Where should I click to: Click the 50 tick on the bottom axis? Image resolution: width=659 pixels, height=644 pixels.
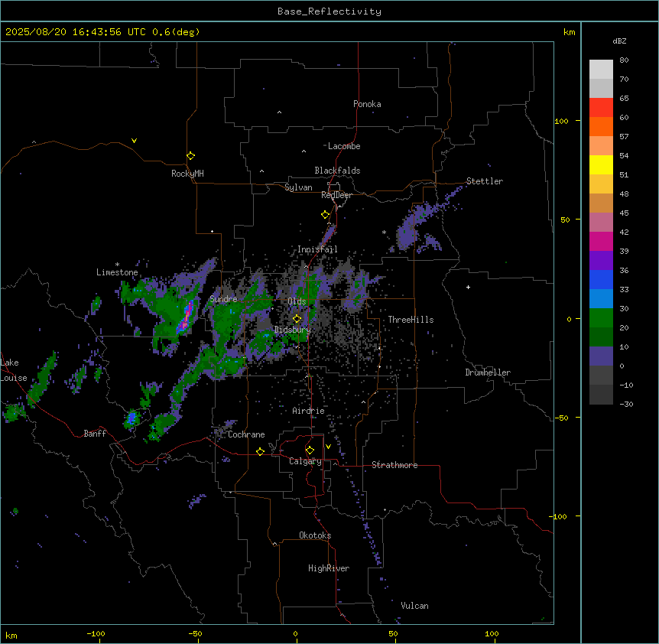(x=393, y=633)
